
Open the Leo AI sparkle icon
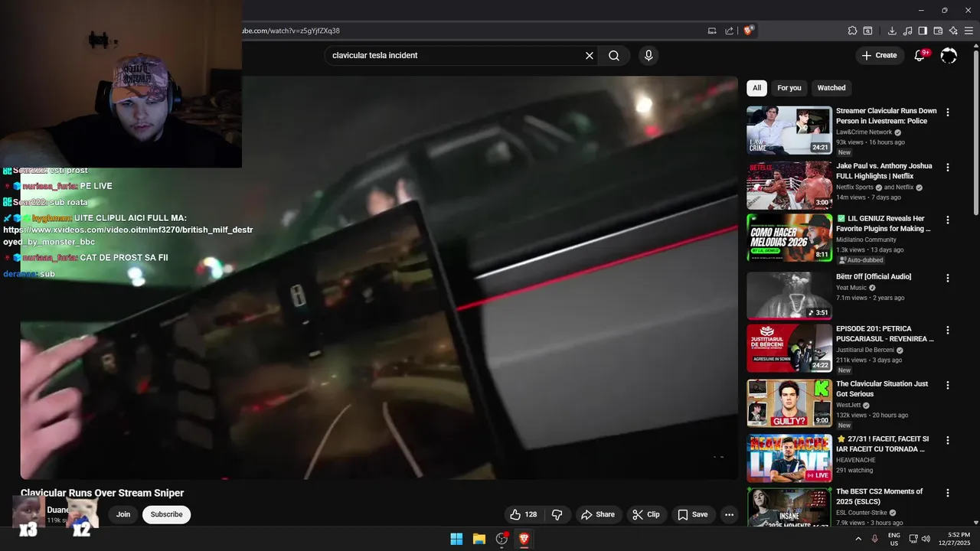point(953,31)
